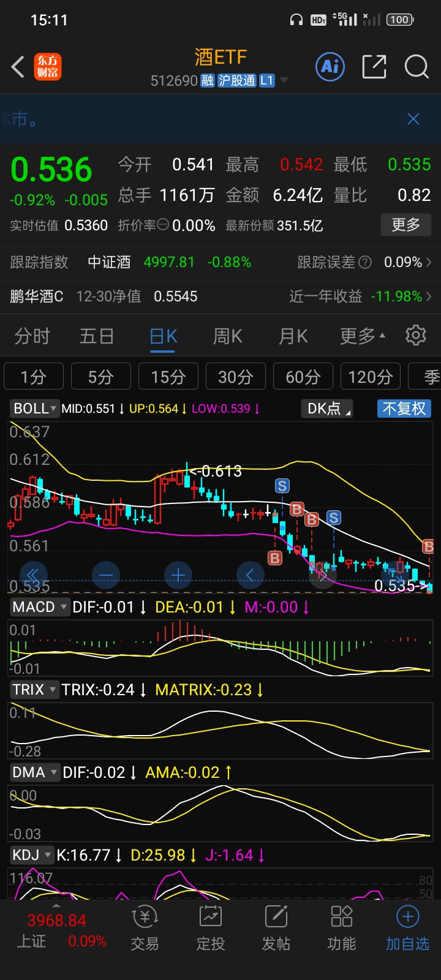Tap the 0.536 current price
441x980 pixels.
(x=51, y=170)
